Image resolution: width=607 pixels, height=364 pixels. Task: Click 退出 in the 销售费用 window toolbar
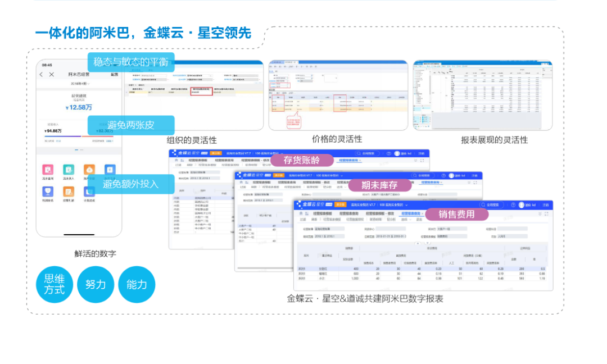[x=419, y=220]
